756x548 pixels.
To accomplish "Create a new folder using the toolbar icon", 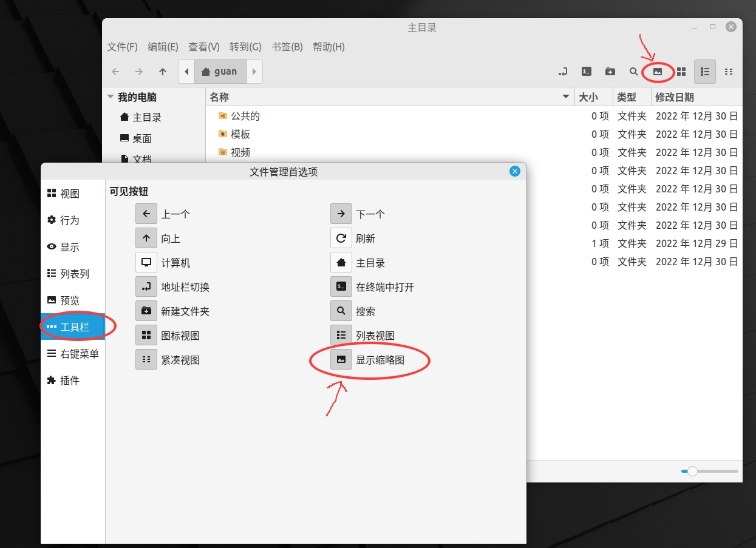I will coord(610,71).
